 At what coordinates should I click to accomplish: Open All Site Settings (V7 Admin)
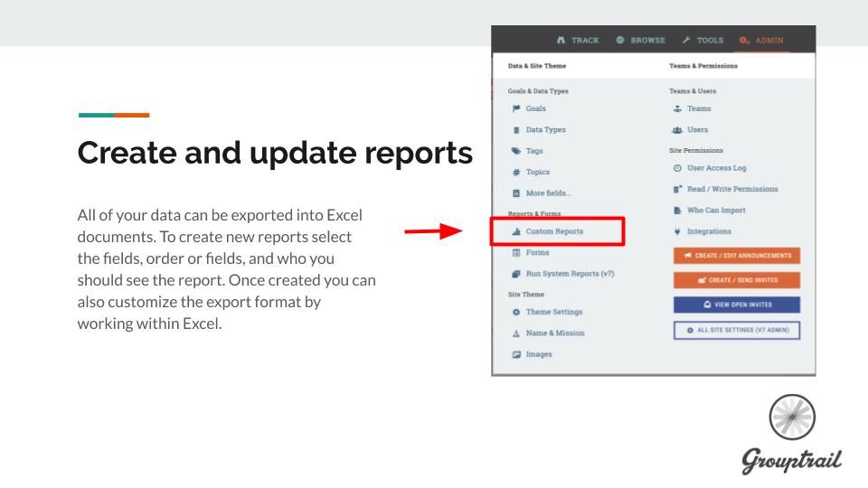coord(736,330)
